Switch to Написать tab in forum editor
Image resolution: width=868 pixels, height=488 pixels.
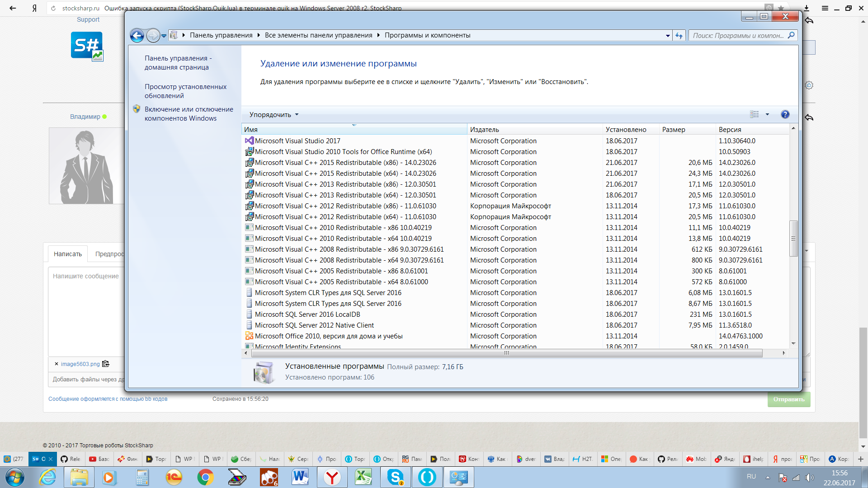68,254
